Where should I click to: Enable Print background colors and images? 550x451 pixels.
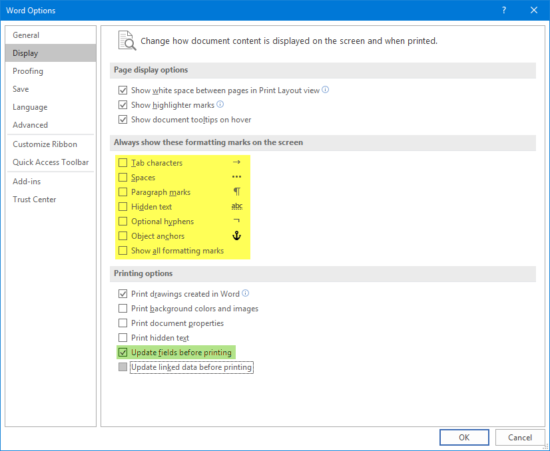(122, 309)
